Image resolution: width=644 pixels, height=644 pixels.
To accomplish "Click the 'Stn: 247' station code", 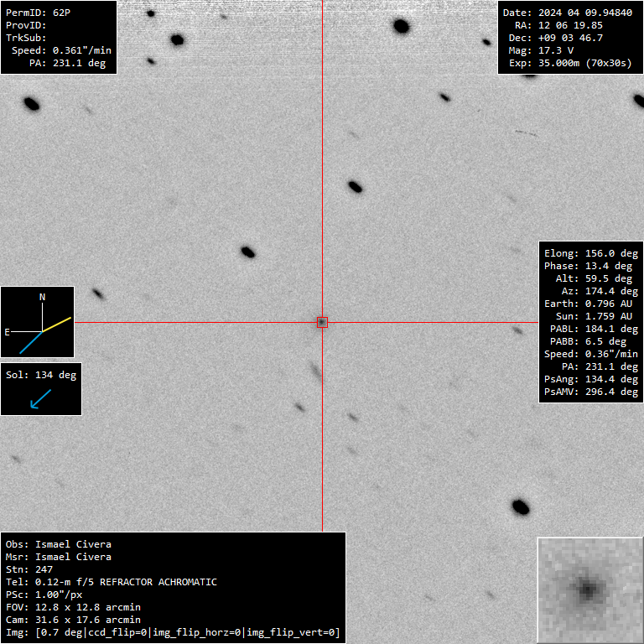I will pyautogui.click(x=29, y=569).
